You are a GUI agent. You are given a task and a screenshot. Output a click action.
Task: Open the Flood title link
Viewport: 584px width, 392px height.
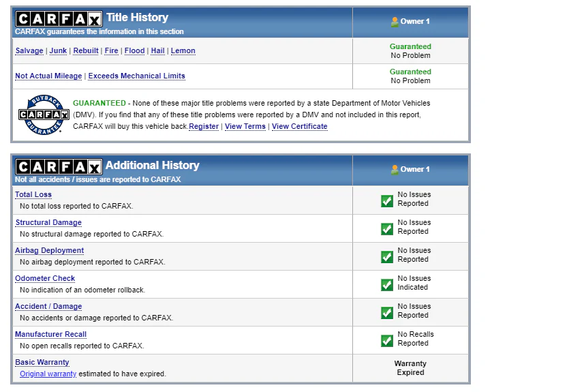[134, 50]
